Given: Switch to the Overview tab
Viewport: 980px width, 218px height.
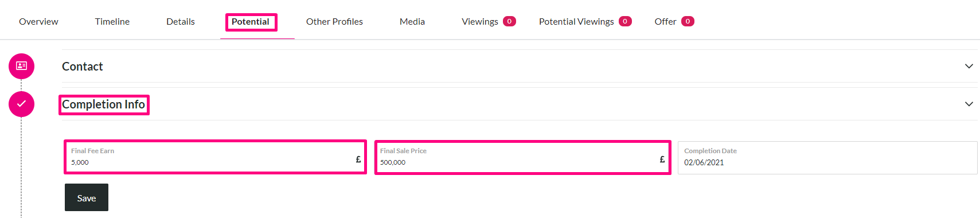Looking at the screenshot, I should 38,21.
